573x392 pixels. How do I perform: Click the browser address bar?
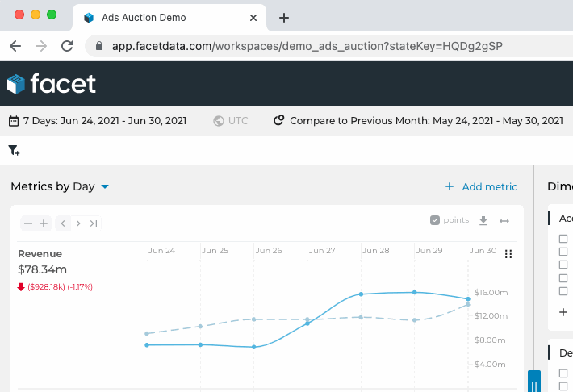323,46
